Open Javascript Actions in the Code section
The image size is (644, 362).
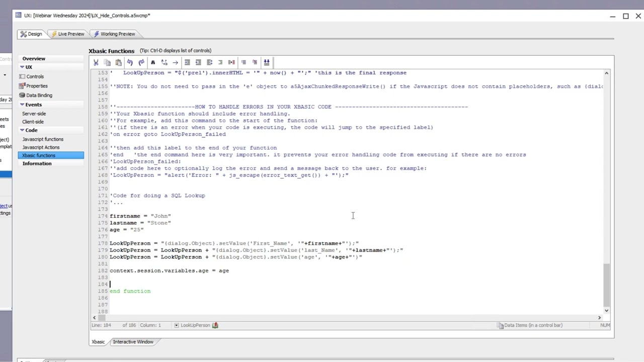click(41, 147)
